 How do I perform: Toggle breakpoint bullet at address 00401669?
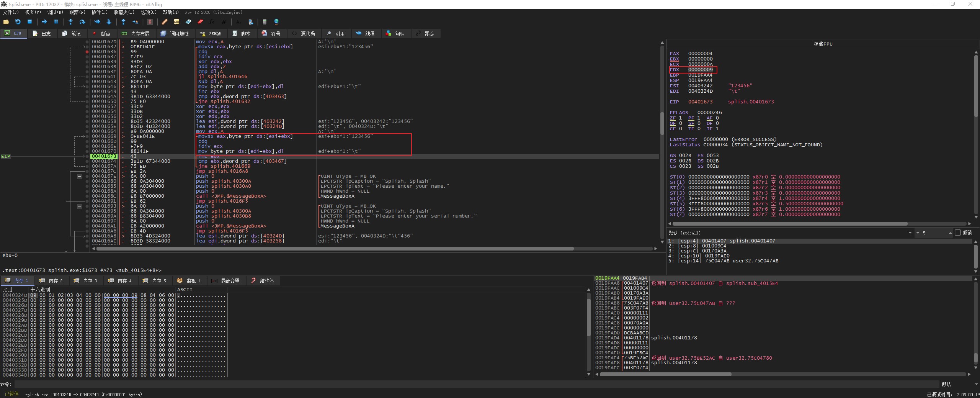tap(87, 136)
